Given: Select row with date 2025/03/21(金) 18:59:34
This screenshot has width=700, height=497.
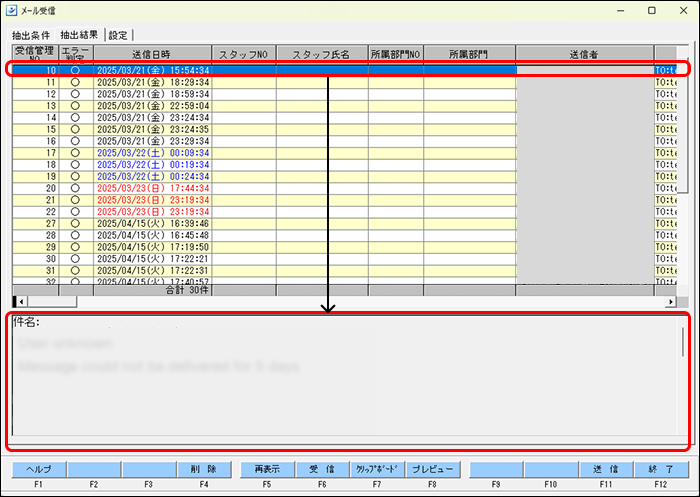Looking at the screenshot, I should pos(345,94).
